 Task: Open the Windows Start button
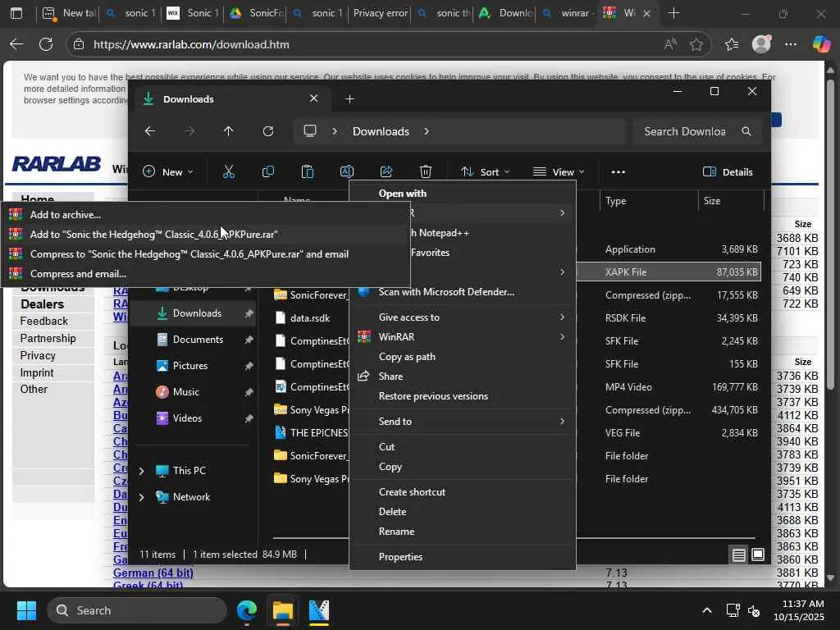coord(26,610)
